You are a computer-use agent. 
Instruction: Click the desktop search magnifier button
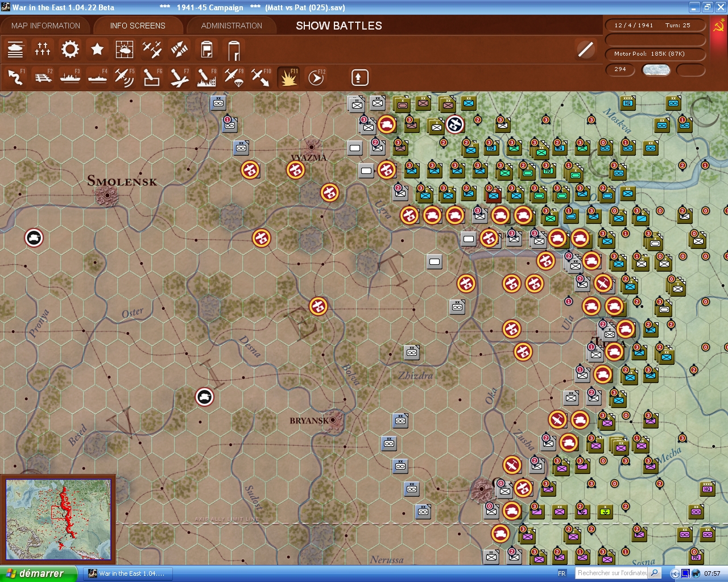(655, 573)
